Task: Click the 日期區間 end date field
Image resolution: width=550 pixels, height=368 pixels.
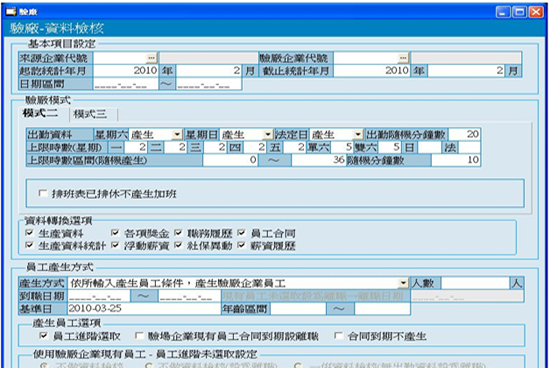Action: pyautogui.click(x=209, y=84)
